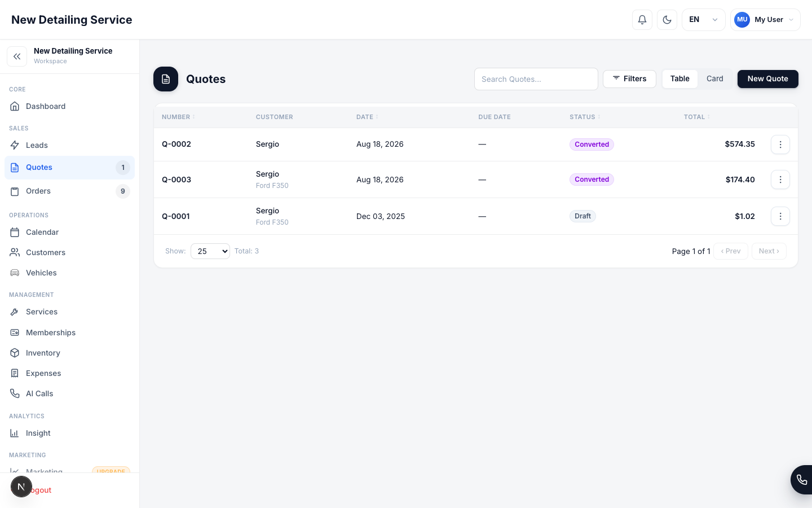The image size is (812, 508).
Task: Open the EN language dropdown
Action: (703, 20)
